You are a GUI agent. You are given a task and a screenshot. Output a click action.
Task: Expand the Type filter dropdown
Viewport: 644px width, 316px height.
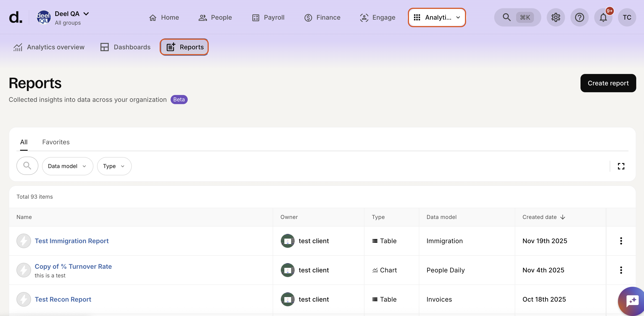coord(114,166)
